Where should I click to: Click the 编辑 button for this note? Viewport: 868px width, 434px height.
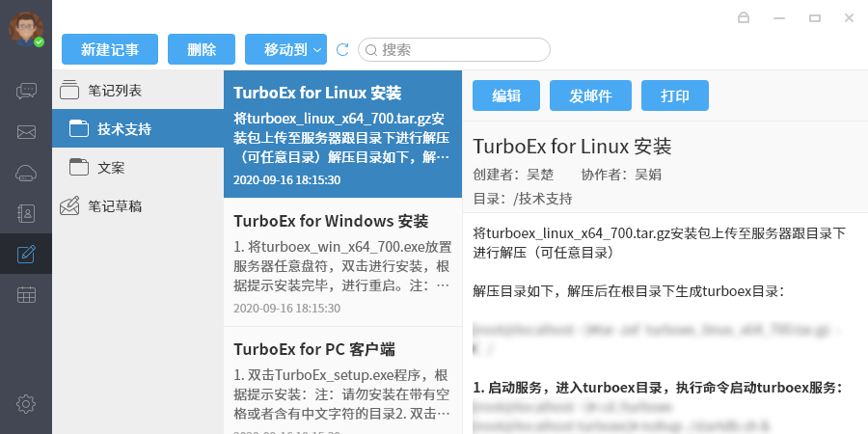click(x=506, y=95)
